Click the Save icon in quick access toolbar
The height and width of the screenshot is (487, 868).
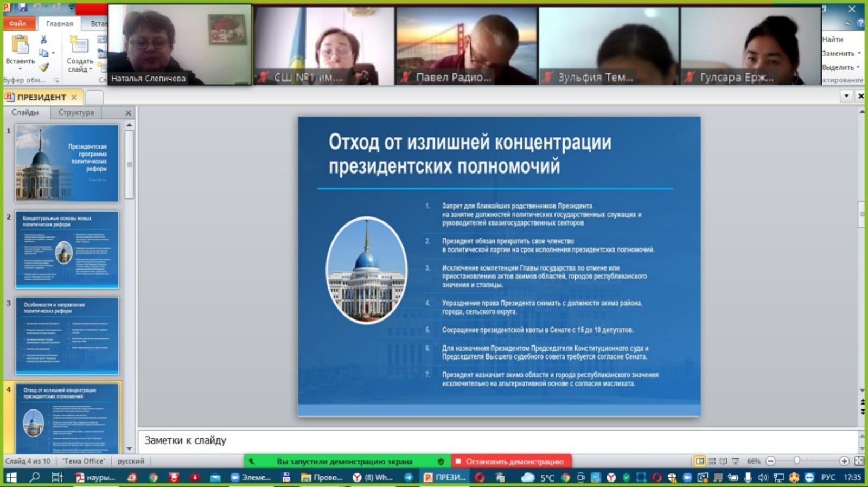tap(23, 8)
